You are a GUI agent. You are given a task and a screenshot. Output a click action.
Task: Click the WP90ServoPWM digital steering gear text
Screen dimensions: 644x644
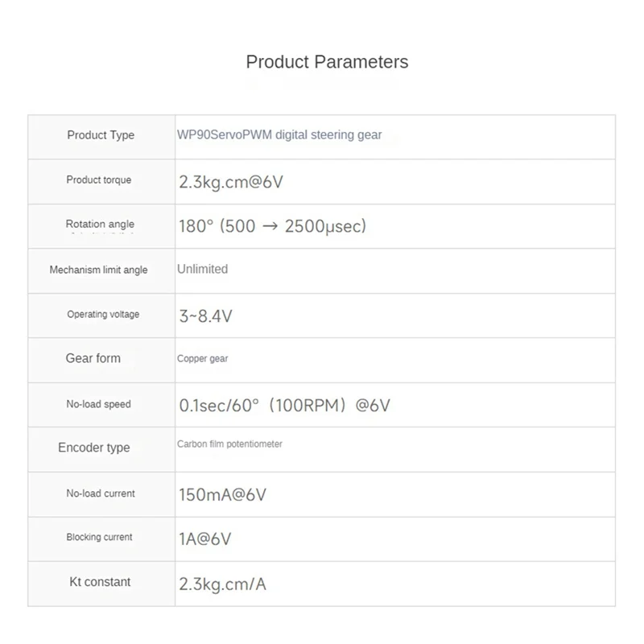279,135
